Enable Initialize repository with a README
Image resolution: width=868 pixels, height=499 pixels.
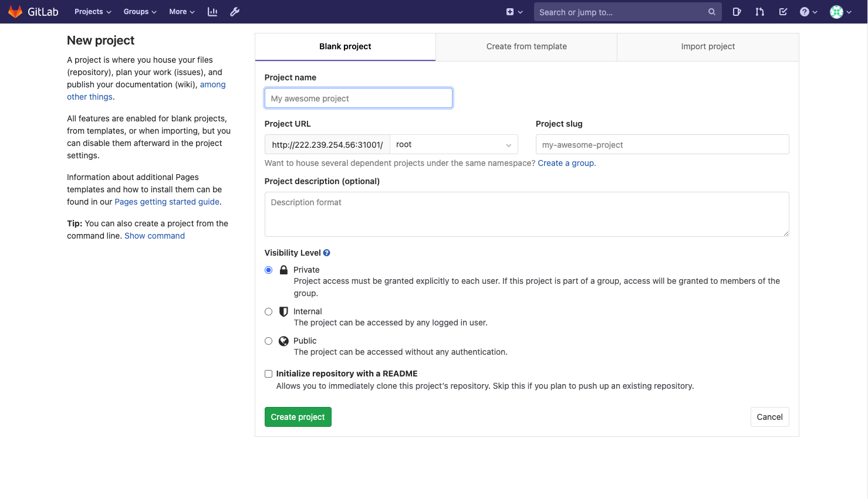click(x=269, y=374)
